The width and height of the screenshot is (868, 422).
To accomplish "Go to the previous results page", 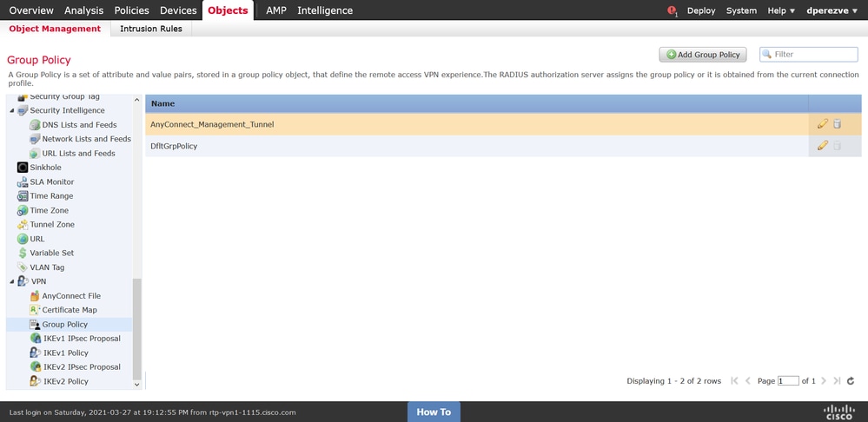I will pos(748,381).
